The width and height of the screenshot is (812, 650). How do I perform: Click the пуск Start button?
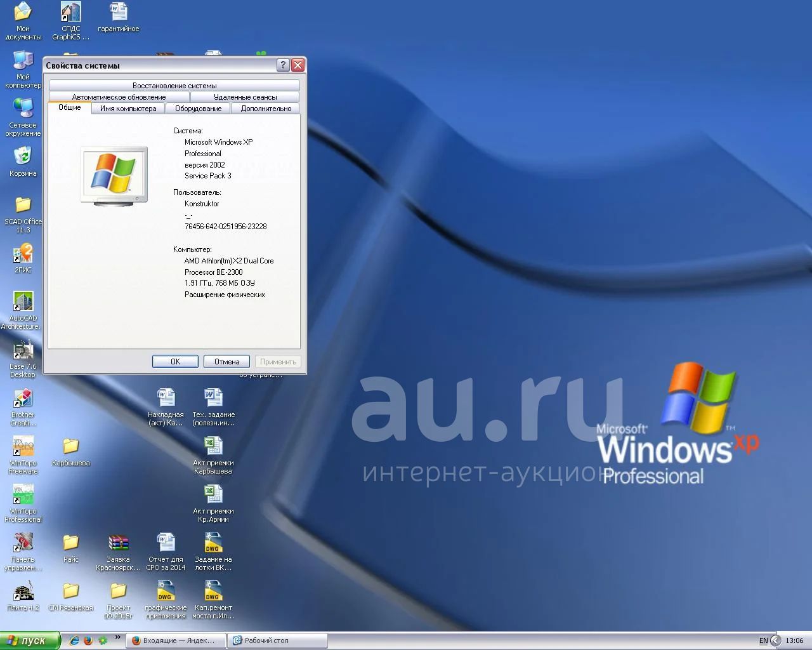(30, 640)
